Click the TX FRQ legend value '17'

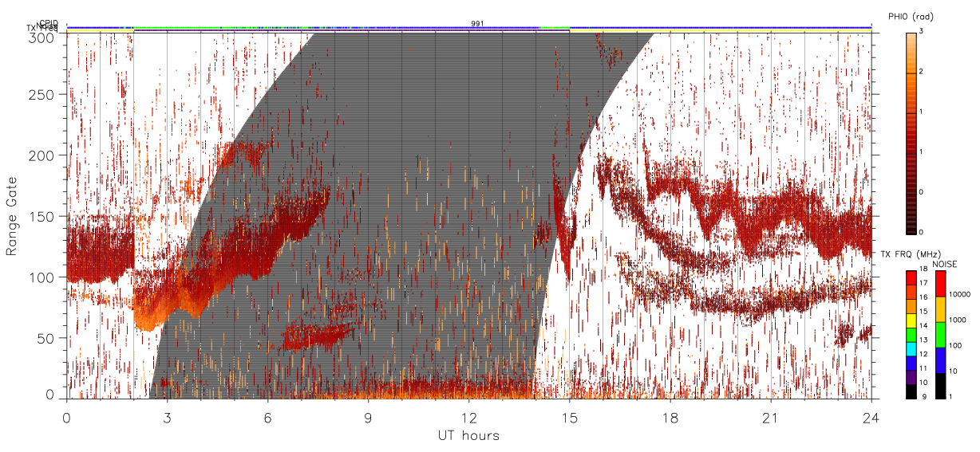[923, 283]
